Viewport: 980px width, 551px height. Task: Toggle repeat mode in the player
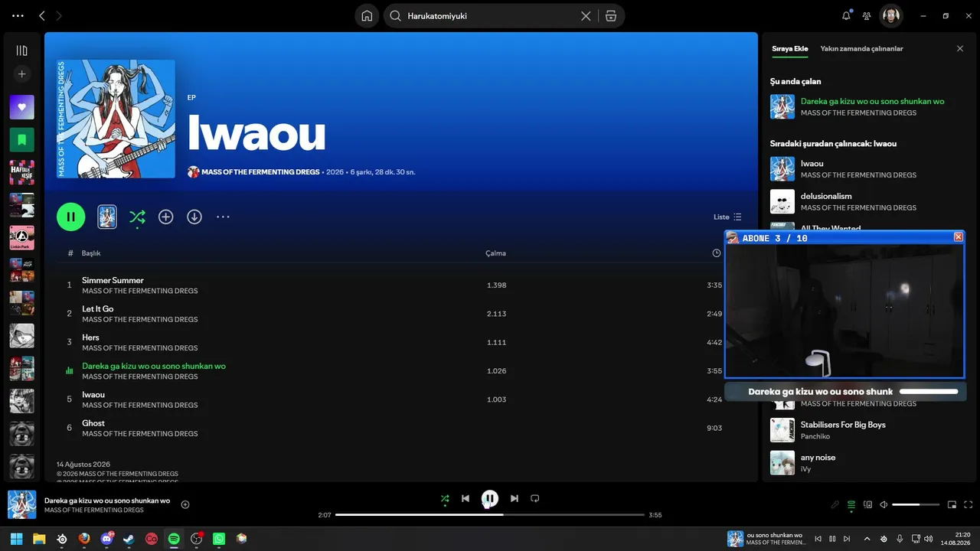[x=535, y=498]
